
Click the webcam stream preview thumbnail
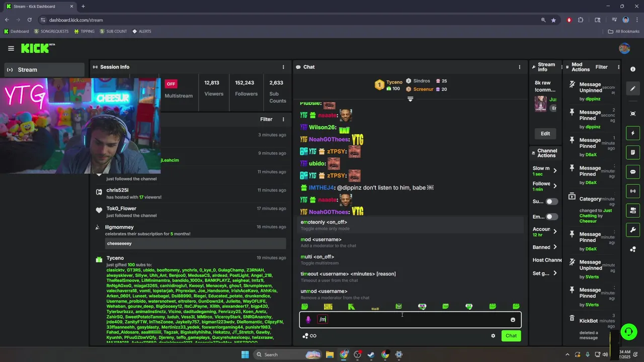[80, 126]
